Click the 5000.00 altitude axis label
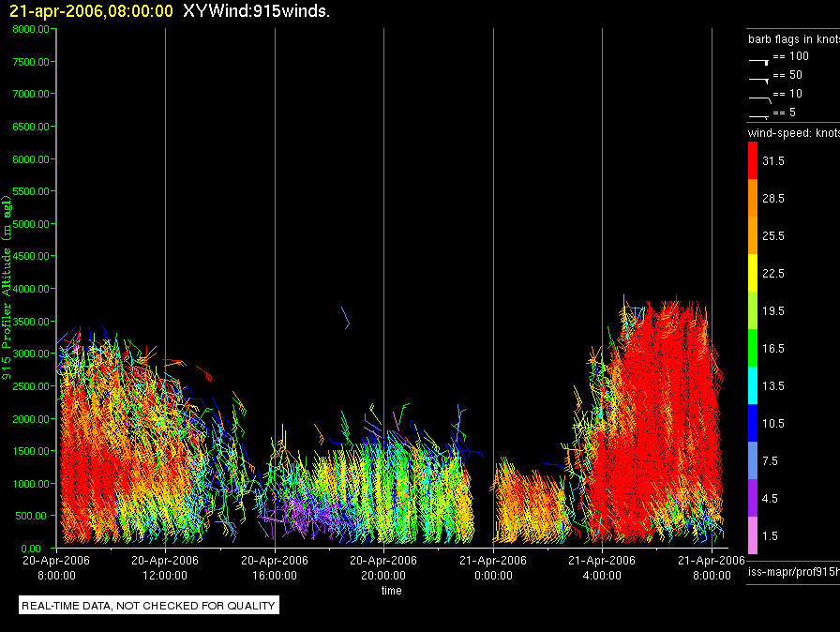 pos(31,224)
